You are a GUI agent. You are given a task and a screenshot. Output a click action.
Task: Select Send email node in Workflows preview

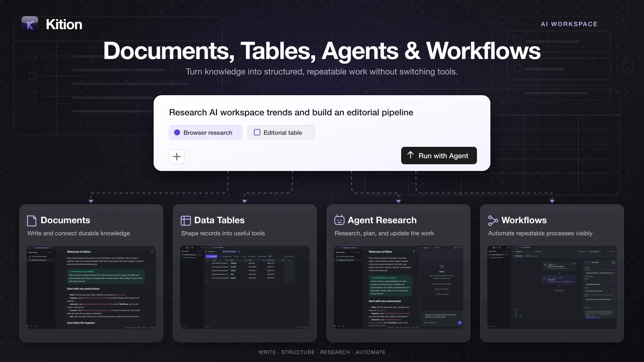[x=559, y=280]
